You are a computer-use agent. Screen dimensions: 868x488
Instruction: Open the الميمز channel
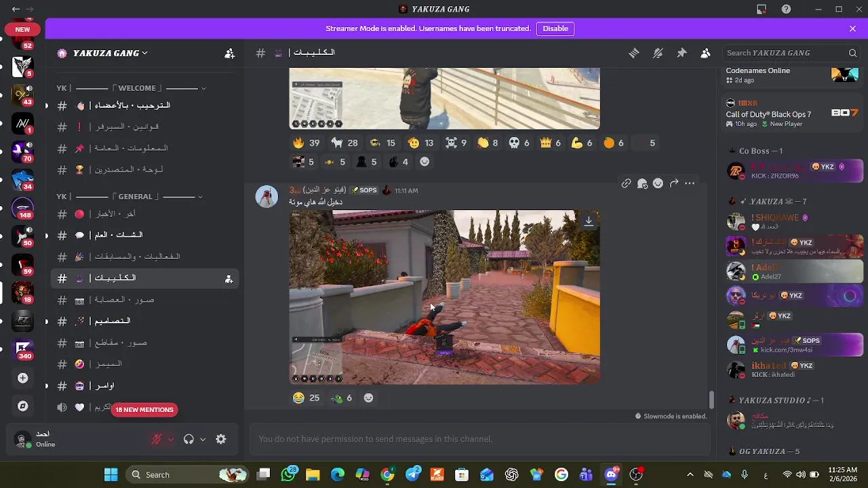144,364
